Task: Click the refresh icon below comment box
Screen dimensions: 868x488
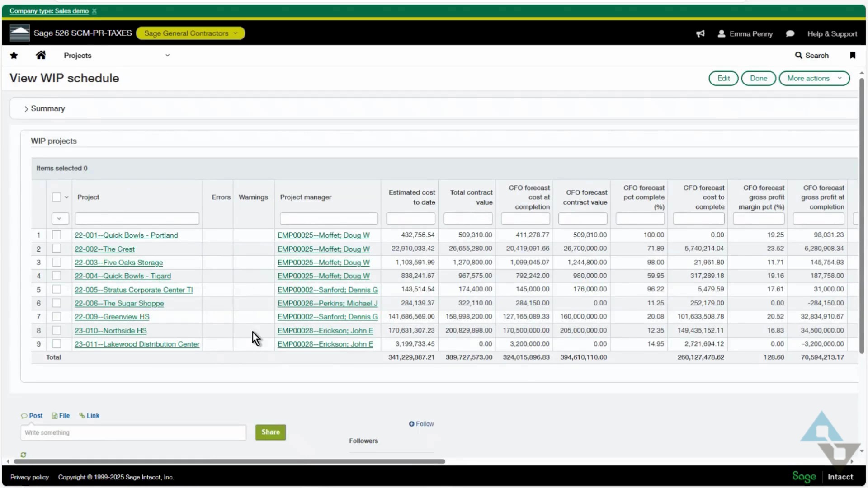Action: tap(24, 455)
